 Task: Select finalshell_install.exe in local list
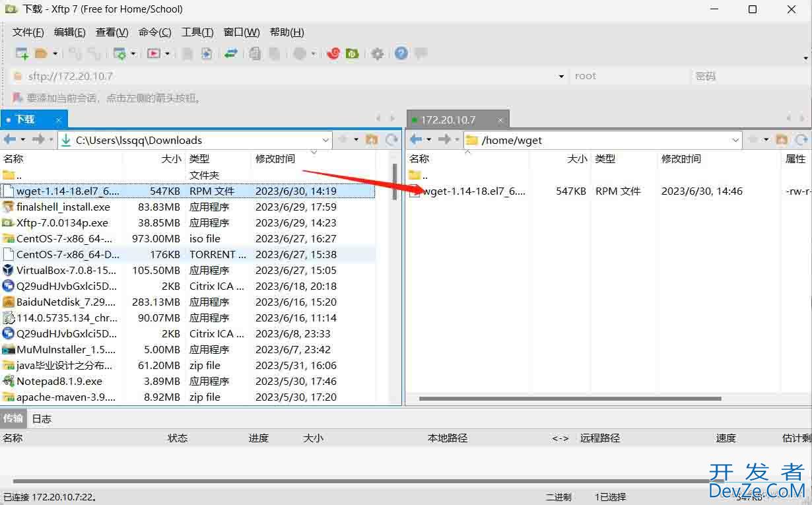tap(188, 207)
